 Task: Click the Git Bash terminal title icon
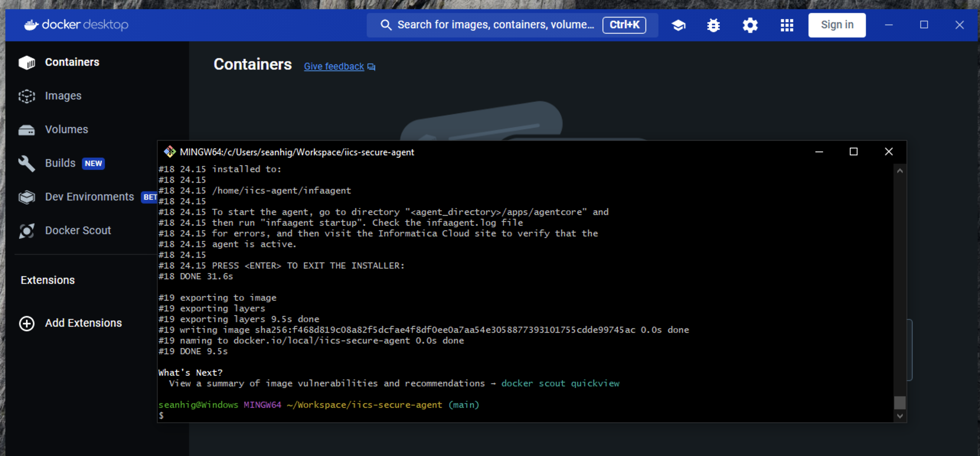pos(170,152)
